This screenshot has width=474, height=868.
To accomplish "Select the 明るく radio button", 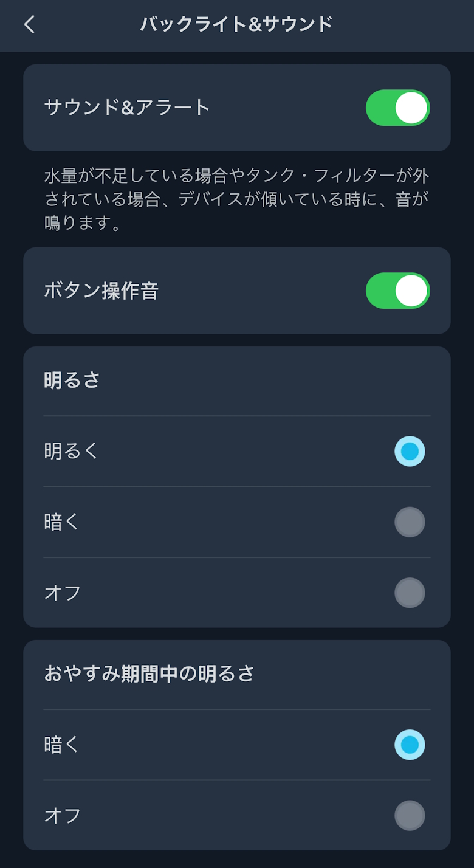I will click(410, 451).
